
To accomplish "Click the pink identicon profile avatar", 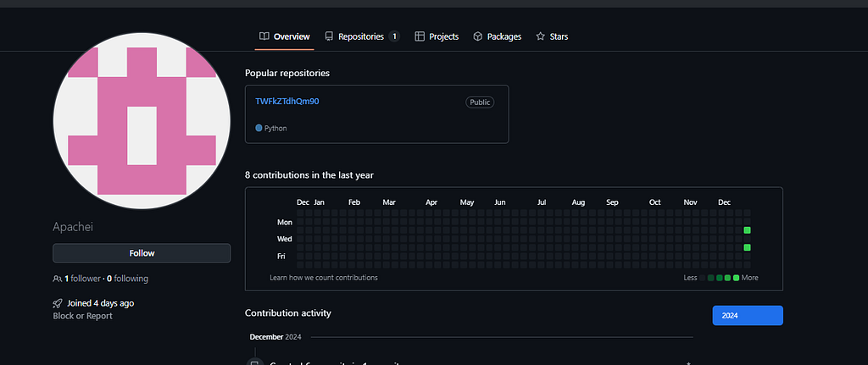I will pos(142,120).
